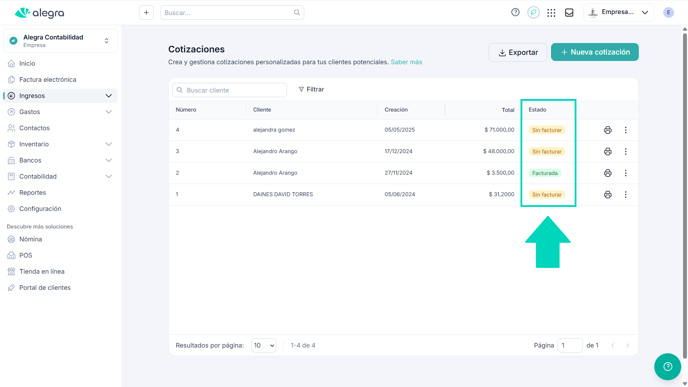
Task: Open more options for Alejandro Arango quotation 3
Action: [x=626, y=151]
